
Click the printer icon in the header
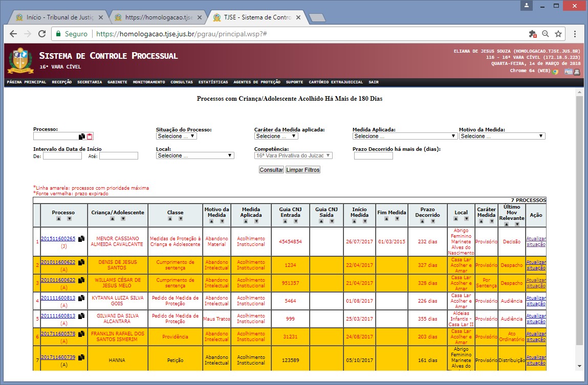click(576, 72)
